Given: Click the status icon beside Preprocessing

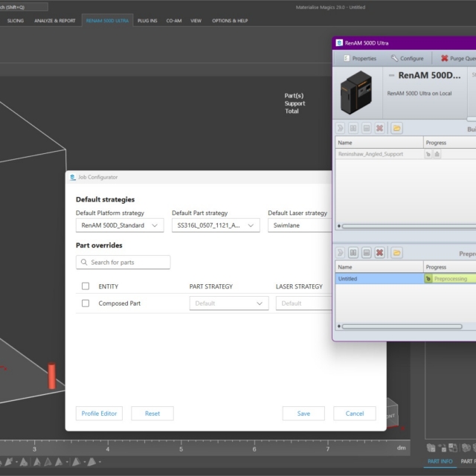Looking at the screenshot, I should pyautogui.click(x=428, y=279).
